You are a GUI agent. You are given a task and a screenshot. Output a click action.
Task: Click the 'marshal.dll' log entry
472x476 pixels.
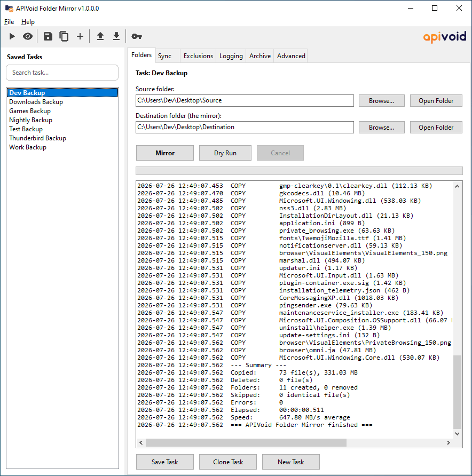(x=251, y=260)
